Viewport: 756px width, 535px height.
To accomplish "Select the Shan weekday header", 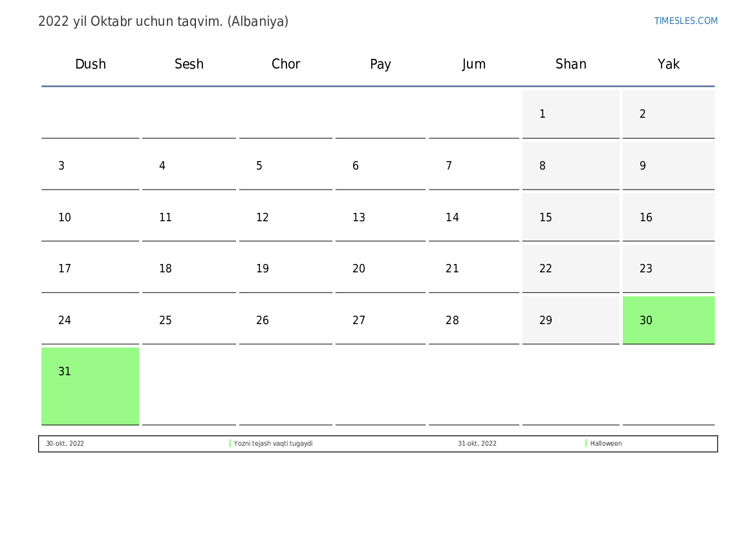I will (570, 64).
